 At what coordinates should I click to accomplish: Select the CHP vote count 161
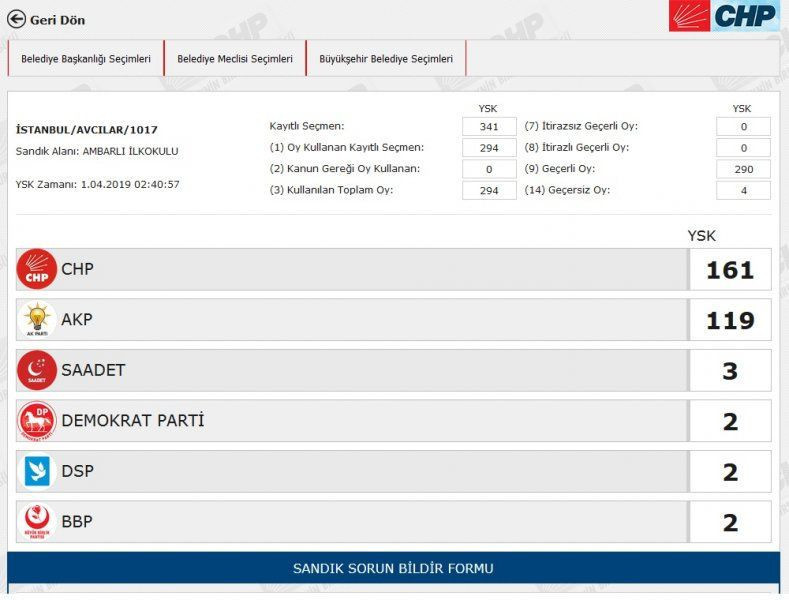point(730,270)
